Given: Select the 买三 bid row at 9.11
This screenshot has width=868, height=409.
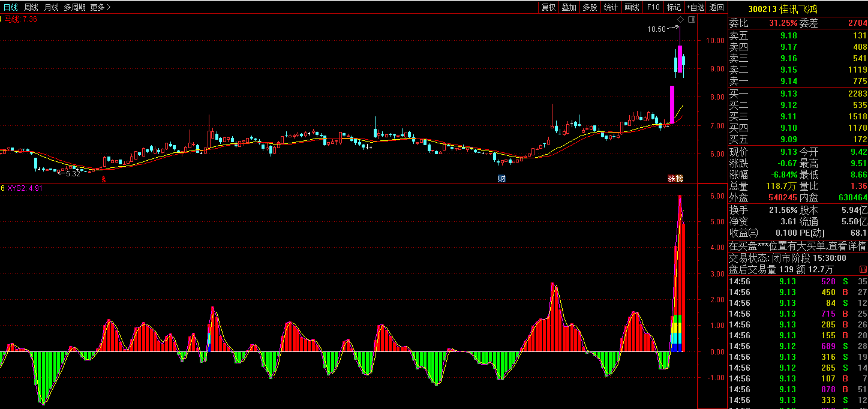Looking at the screenshot, I should pyautogui.click(x=798, y=117).
